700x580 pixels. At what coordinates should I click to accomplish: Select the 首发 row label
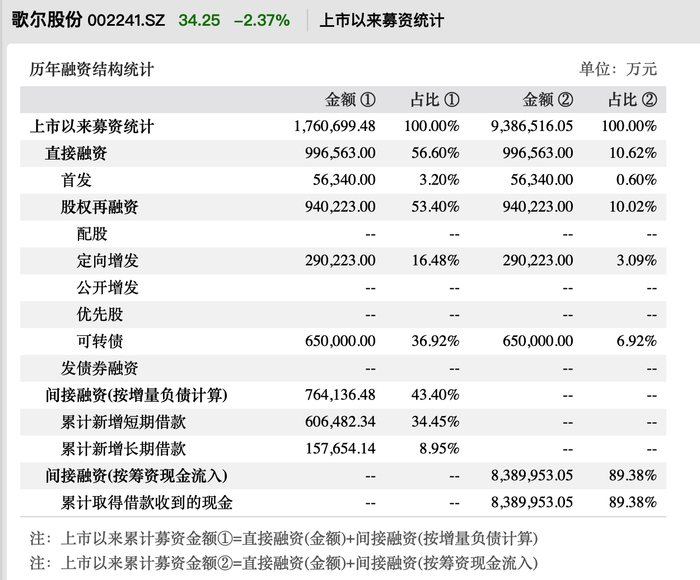76,180
